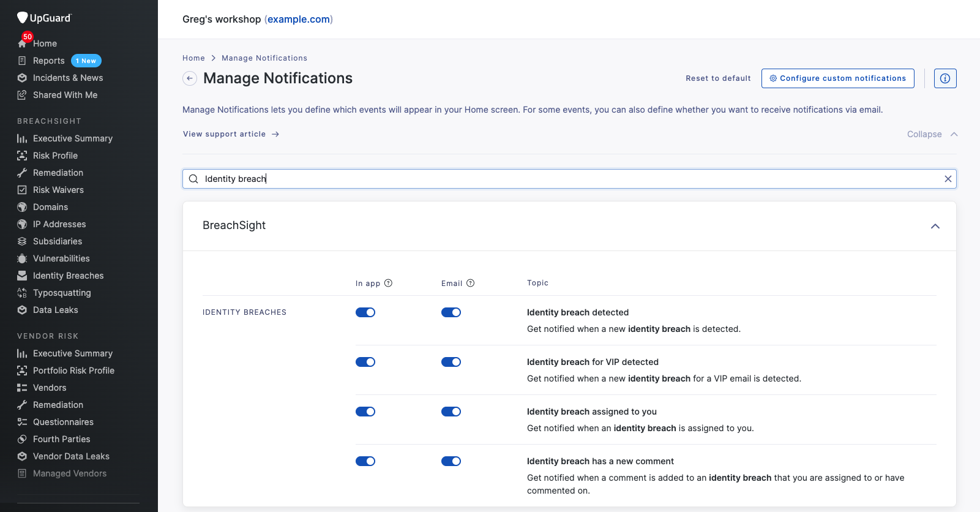Click into the Identity breach search field
This screenshot has height=512, width=980.
569,179
